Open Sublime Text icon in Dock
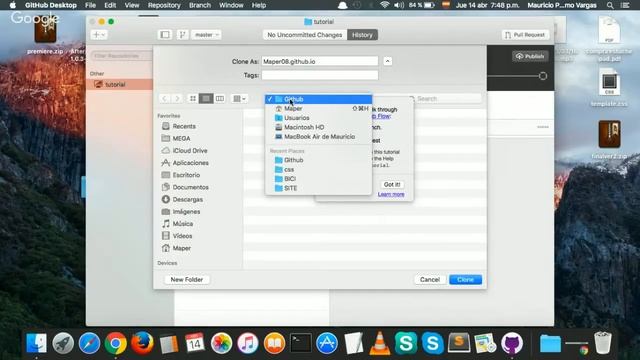 pos(459,343)
